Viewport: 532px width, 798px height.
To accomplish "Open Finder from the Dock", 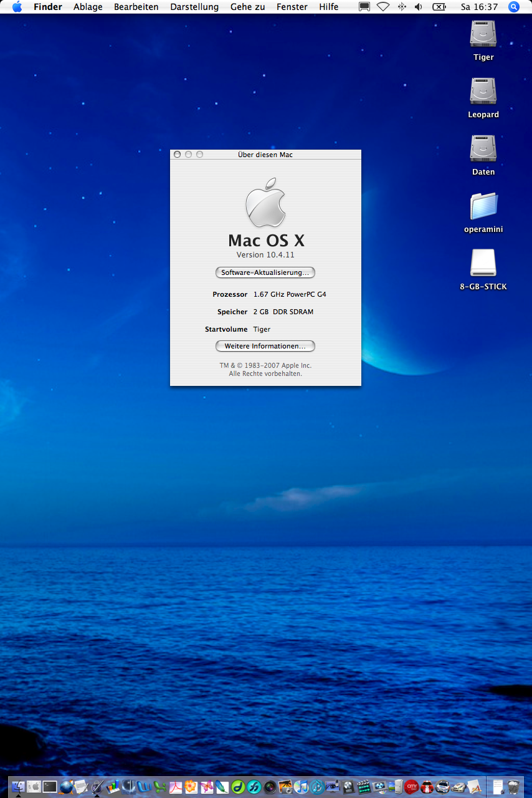I will [x=18, y=786].
